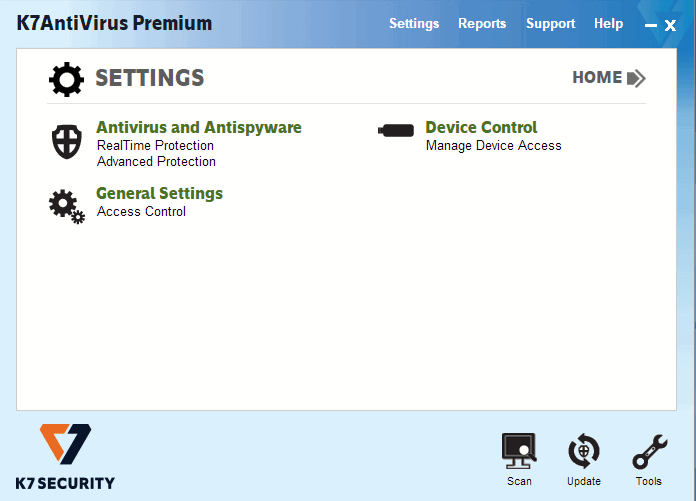
Task: Minimize the K7AntiVirus window
Action: (651, 26)
